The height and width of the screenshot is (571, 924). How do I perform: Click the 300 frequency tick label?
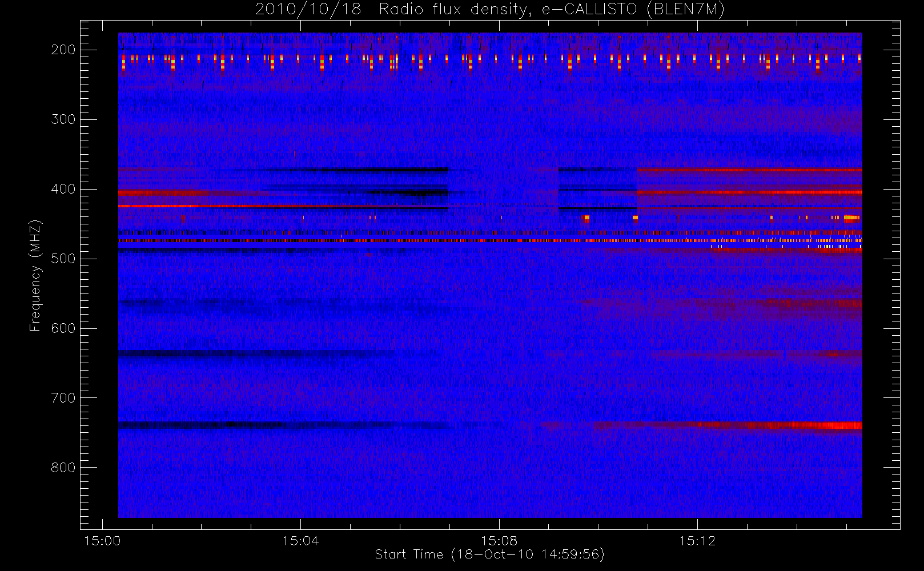[63, 119]
